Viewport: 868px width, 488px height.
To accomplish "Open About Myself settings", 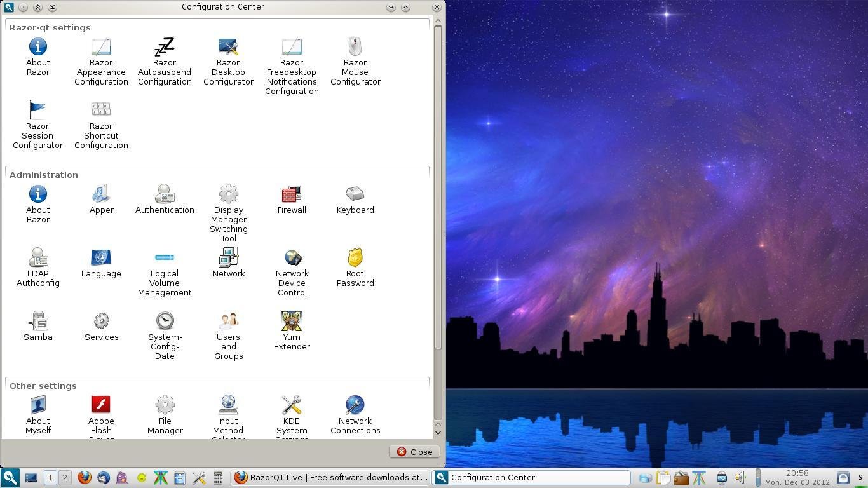I will tap(37, 416).
